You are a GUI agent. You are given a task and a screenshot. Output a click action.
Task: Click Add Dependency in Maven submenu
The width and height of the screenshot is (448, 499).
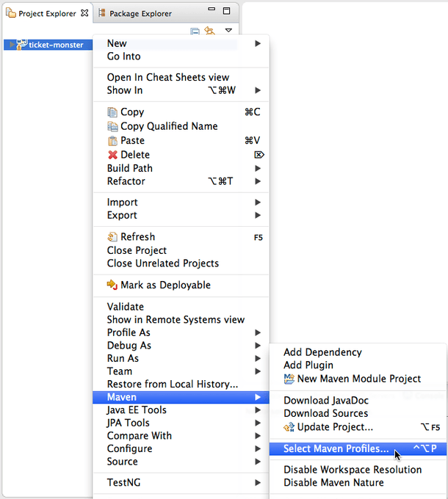click(x=322, y=352)
